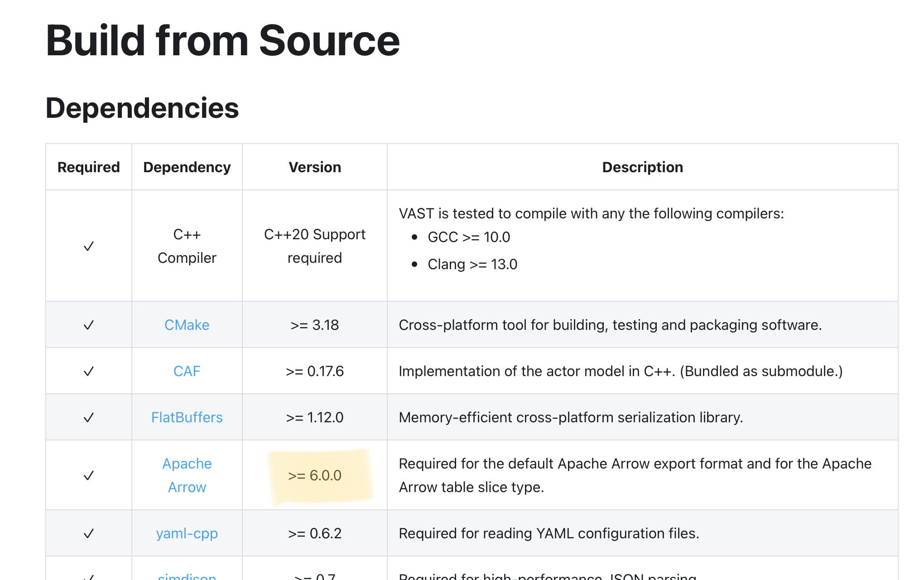Screen dimensions: 924x580
Task: Click the CAF actor model description
Action: coord(621,371)
